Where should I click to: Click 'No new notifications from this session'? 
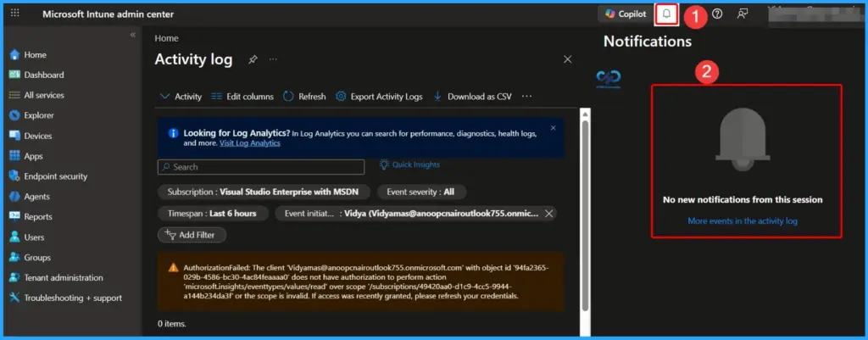743,199
